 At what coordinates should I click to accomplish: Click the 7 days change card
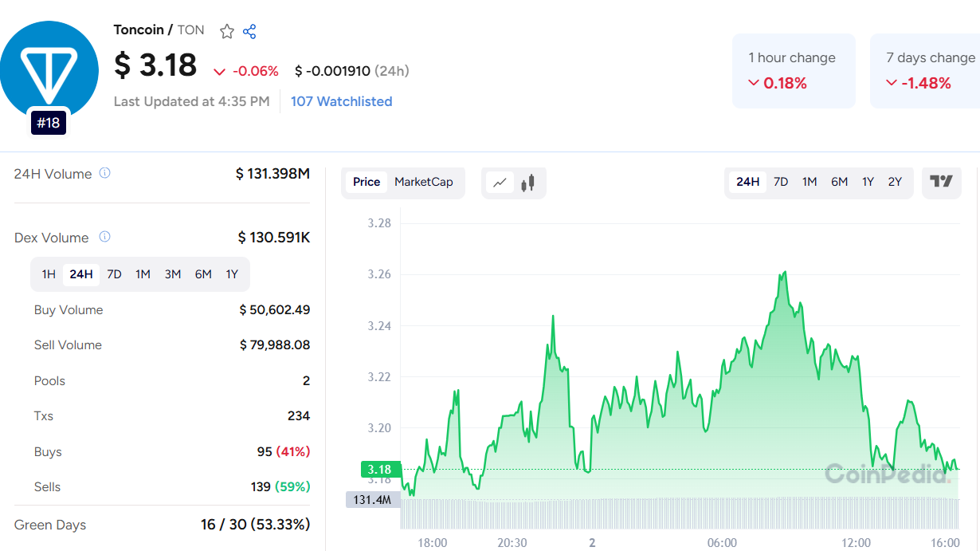pyautogui.click(x=925, y=71)
